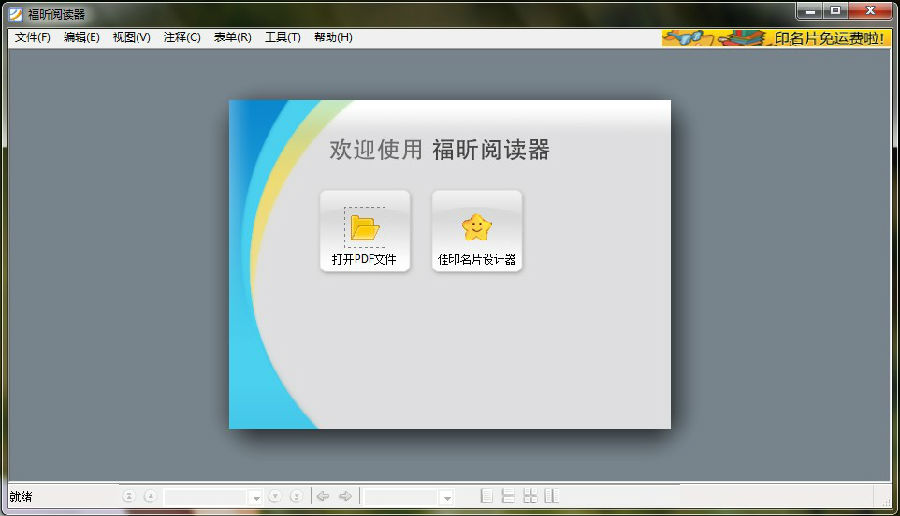Open the 帮助(H) menu

pos(333,38)
